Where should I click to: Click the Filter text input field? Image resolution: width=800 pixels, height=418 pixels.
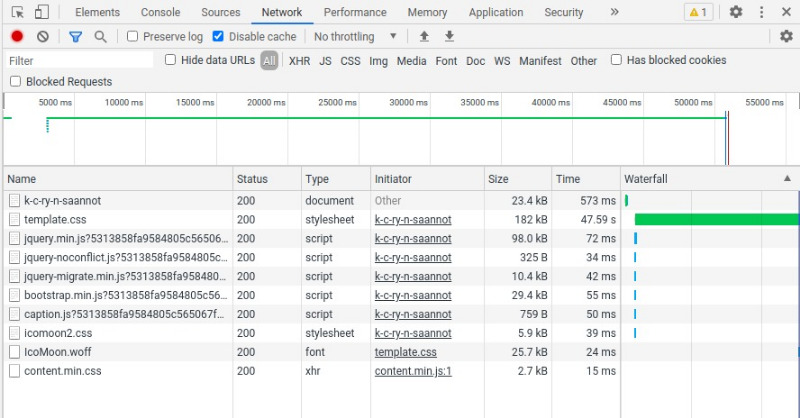[80, 61]
